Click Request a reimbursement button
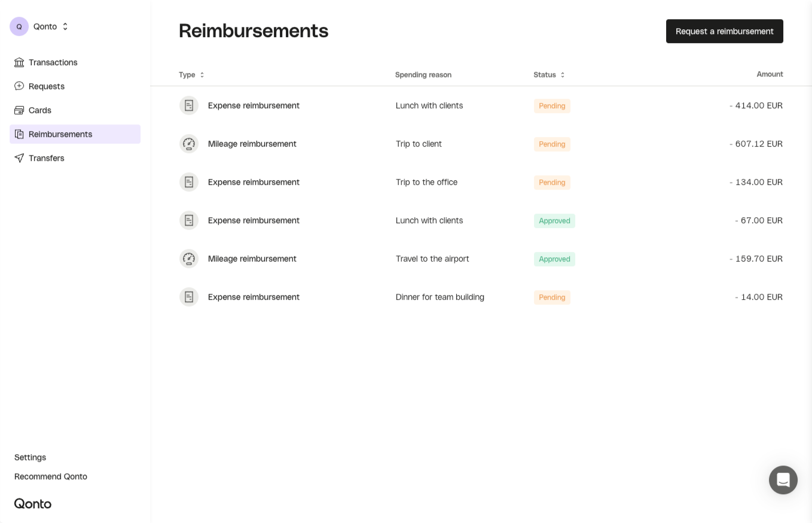Screen dimensions: 812x523 pyautogui.click(x=724, y=31)
